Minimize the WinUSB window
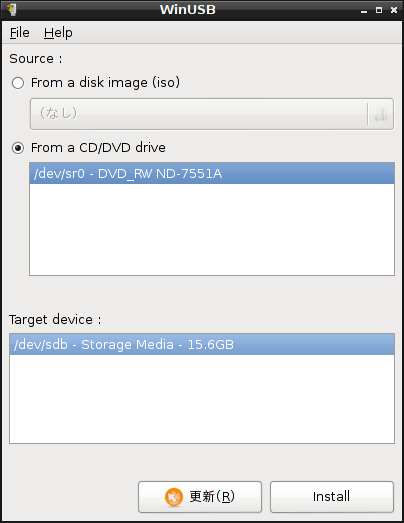Viewport: 404px width, 523px height. point(364,10)
